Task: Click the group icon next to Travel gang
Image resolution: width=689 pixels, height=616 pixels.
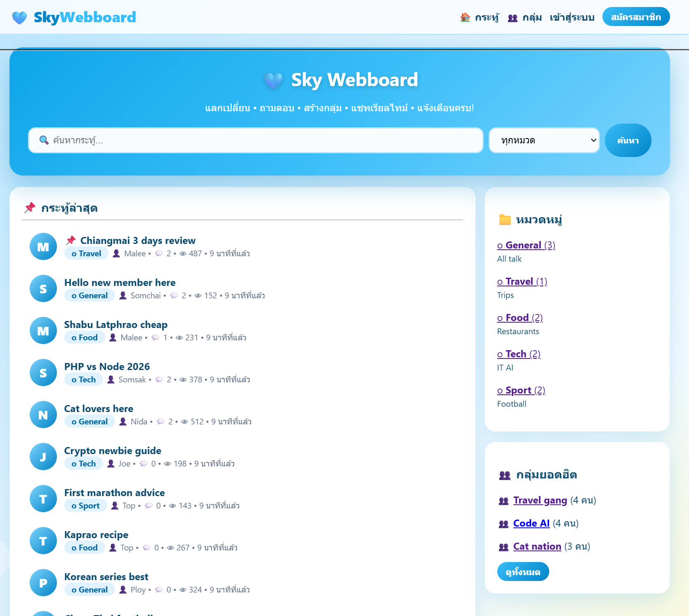Action: [x=503, y=501]
